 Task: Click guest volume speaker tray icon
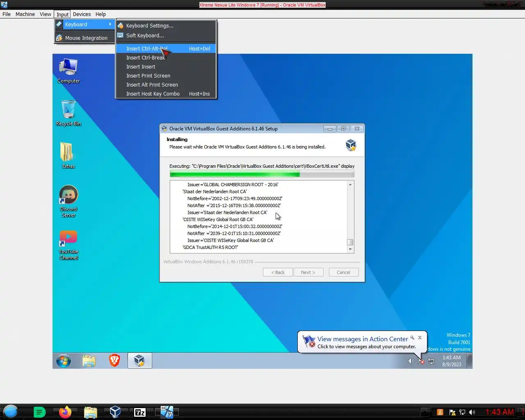(x=411, y=361)
